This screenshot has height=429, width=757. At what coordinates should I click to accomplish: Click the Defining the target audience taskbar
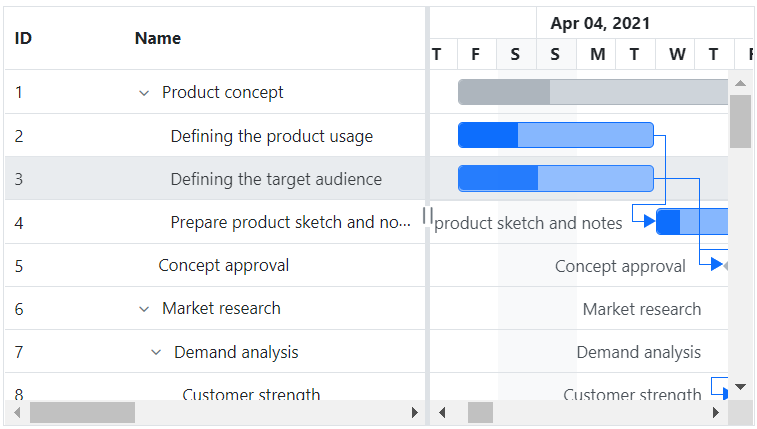pos(555,178)
